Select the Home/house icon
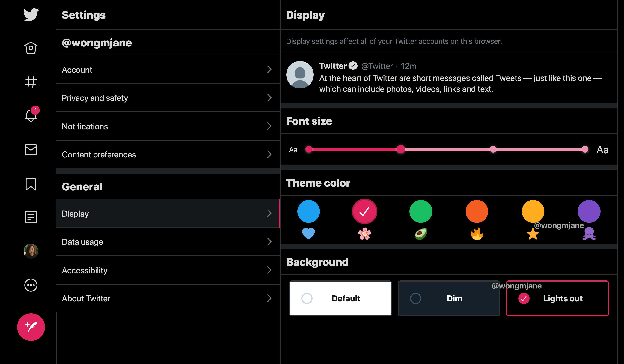Screen dimensions: 624x364 [30, 47]
